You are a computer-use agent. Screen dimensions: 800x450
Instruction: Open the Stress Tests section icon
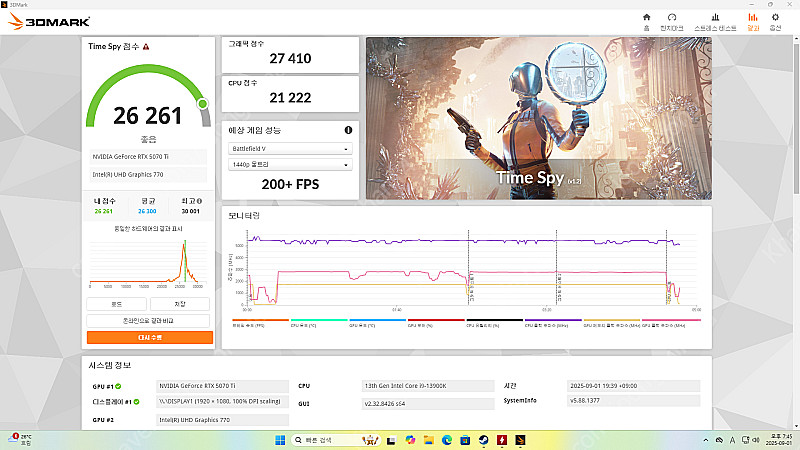[715, 17]
